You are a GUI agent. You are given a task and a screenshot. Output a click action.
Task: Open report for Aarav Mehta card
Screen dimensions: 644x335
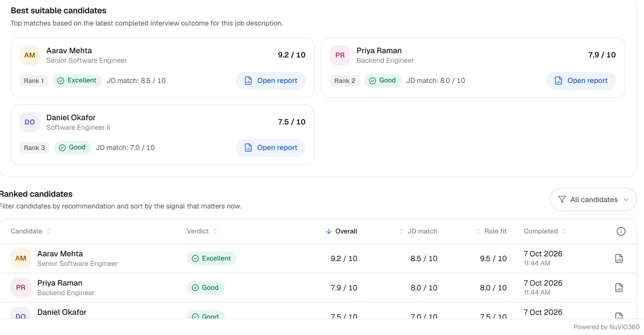(x=270, y=81)
